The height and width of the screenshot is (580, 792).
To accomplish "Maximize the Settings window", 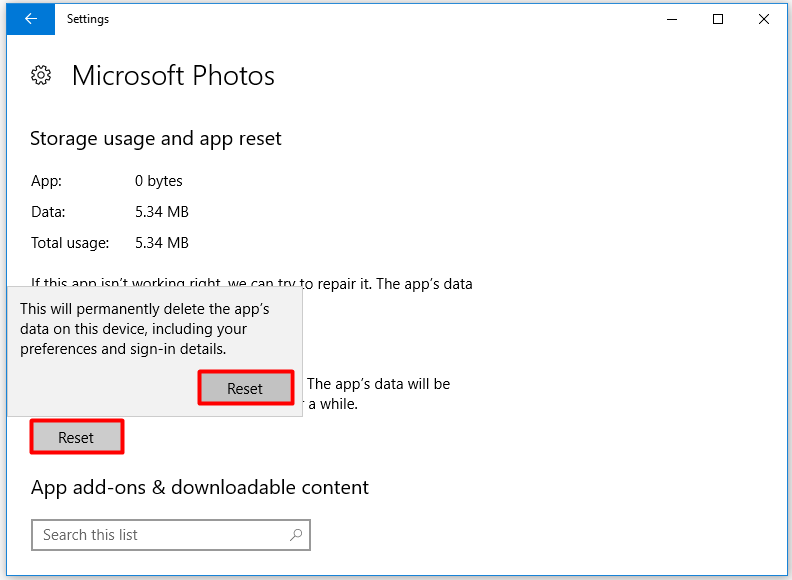I will pos(718,19).
